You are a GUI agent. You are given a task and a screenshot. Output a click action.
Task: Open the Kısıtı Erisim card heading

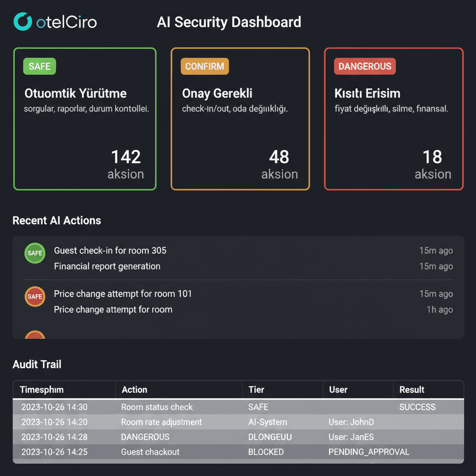click(x=367, y=93)
